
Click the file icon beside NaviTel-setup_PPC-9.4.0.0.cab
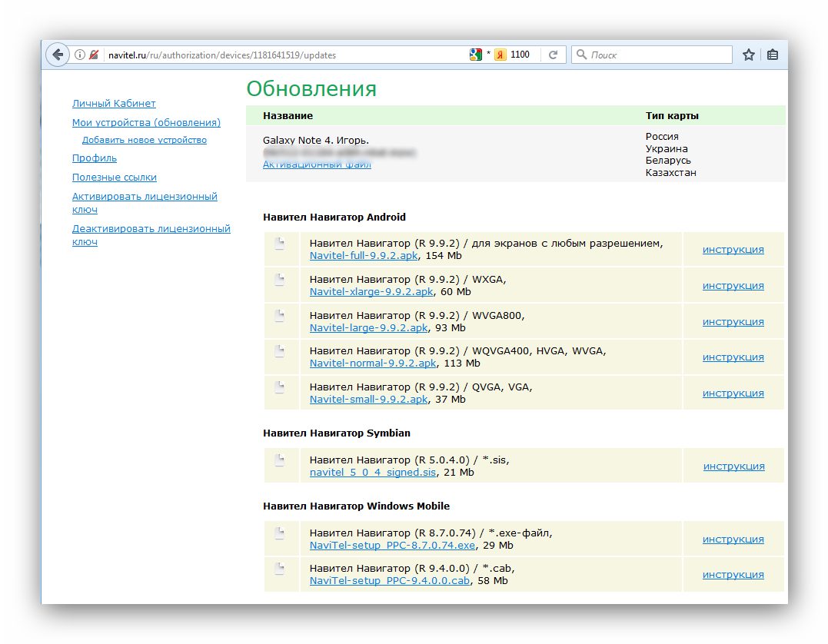(280, 569)
